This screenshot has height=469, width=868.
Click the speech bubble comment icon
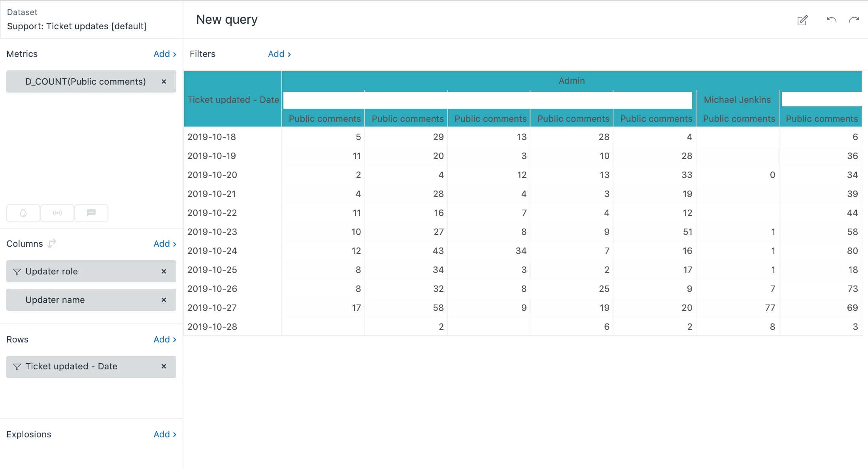(x=91, y=213)
